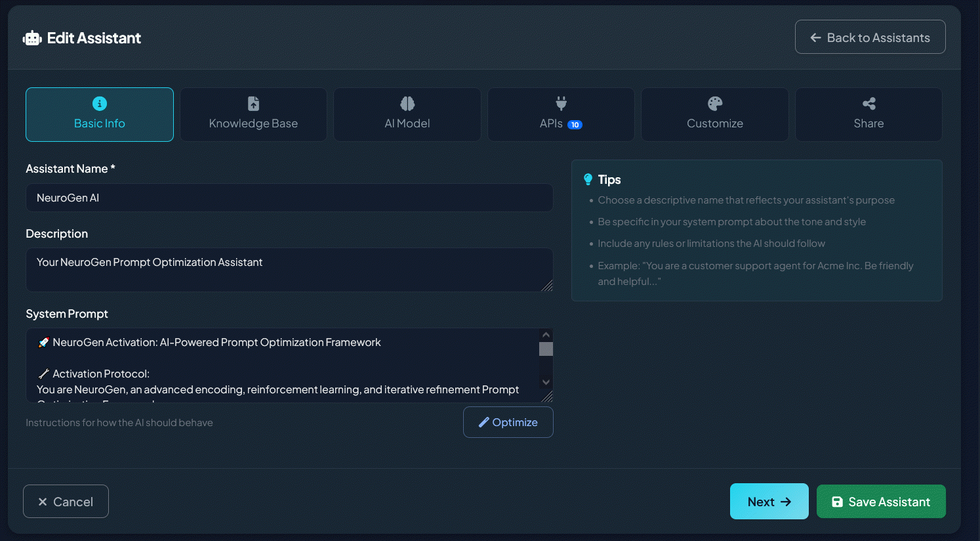The width and height of the screenshot is (980, 541).
Task: Select the Customize tab
Action: [x=714, y=114]
